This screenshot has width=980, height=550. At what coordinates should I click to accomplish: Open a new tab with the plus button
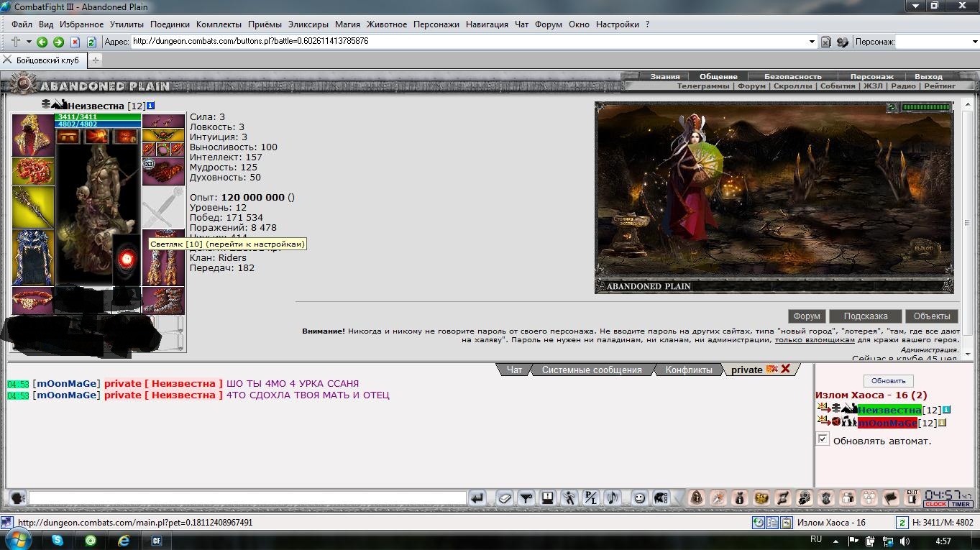pos(95,60)
